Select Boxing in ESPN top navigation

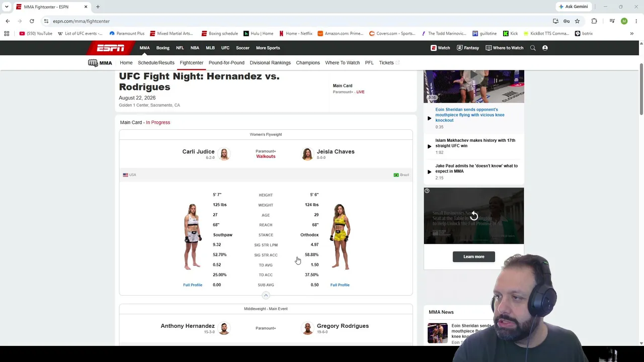click(x=163, y=48)
